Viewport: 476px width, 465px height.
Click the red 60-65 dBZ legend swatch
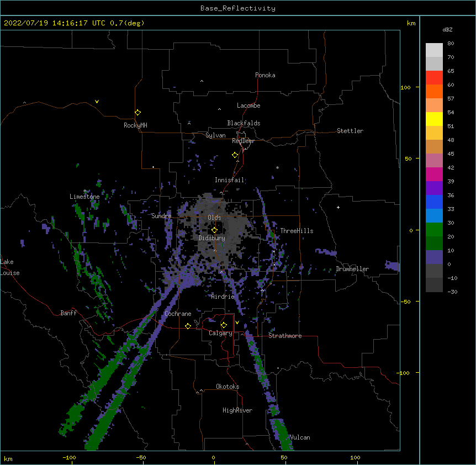[434, 77]
